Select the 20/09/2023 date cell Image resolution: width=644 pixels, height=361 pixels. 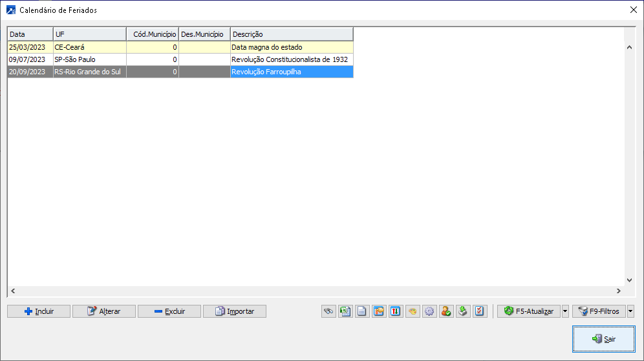[30, 72]
